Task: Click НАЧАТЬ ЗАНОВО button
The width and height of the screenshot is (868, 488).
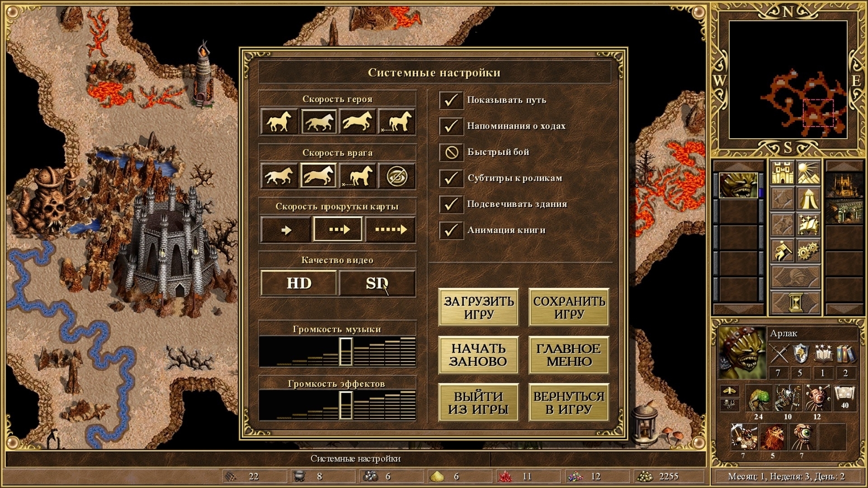Action: coord(479,355)
